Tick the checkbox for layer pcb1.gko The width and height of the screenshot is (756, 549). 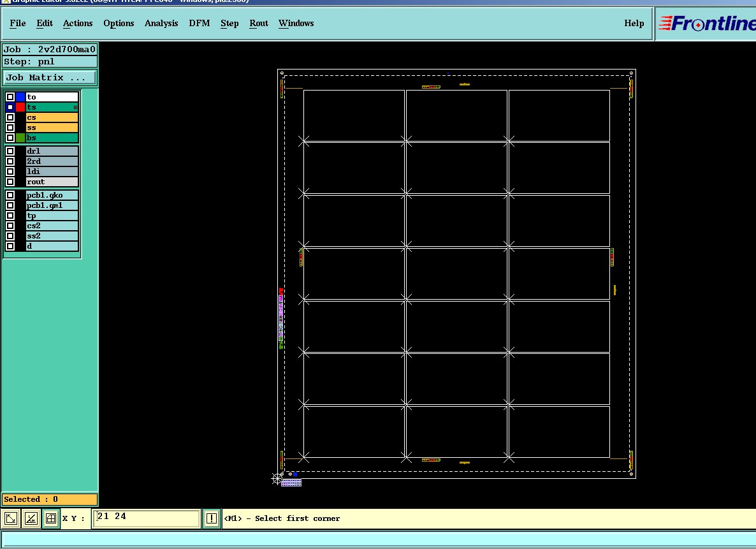[10, 195]
